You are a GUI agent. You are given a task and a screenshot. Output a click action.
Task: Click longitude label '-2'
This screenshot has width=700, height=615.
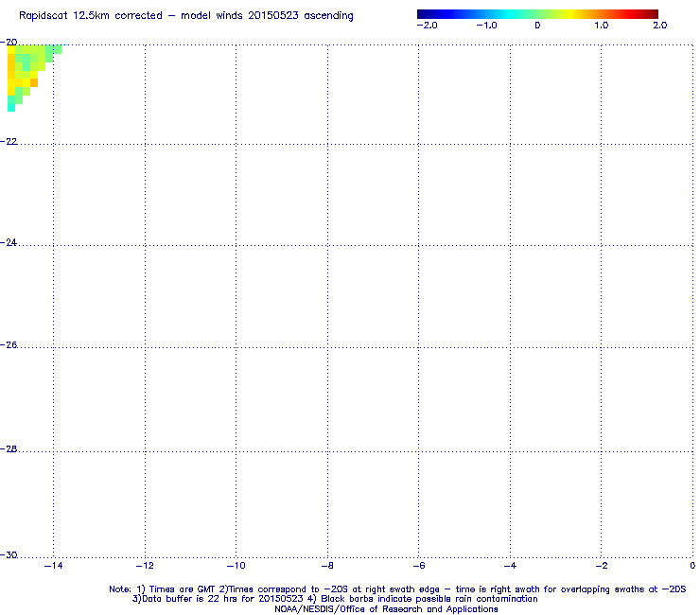click(x=602, y=566)
